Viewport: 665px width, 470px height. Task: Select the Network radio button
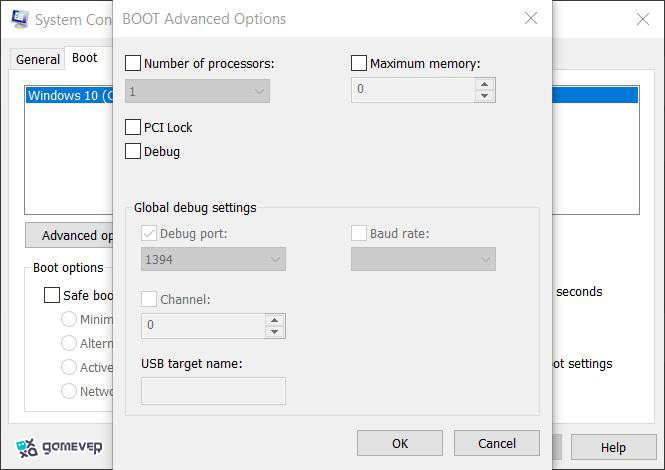(x=69, y=391)
